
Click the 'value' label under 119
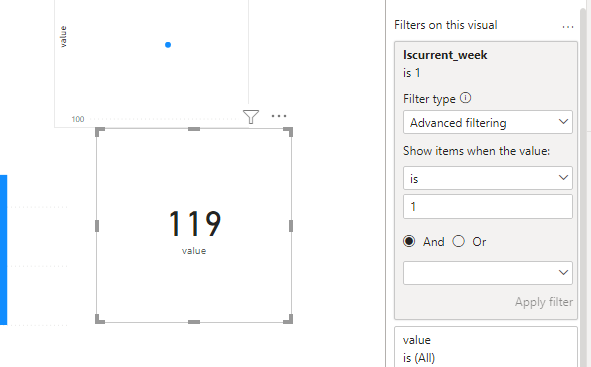coord(194,251)
